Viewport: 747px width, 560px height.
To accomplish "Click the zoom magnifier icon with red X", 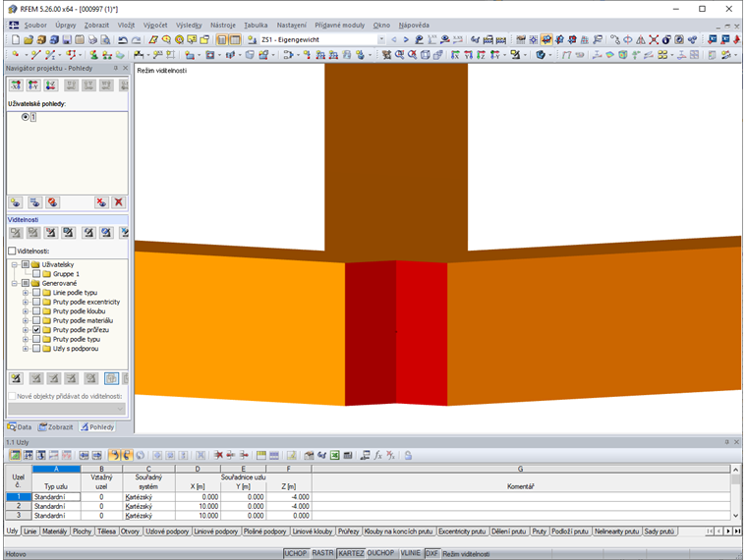I will 412,55.
